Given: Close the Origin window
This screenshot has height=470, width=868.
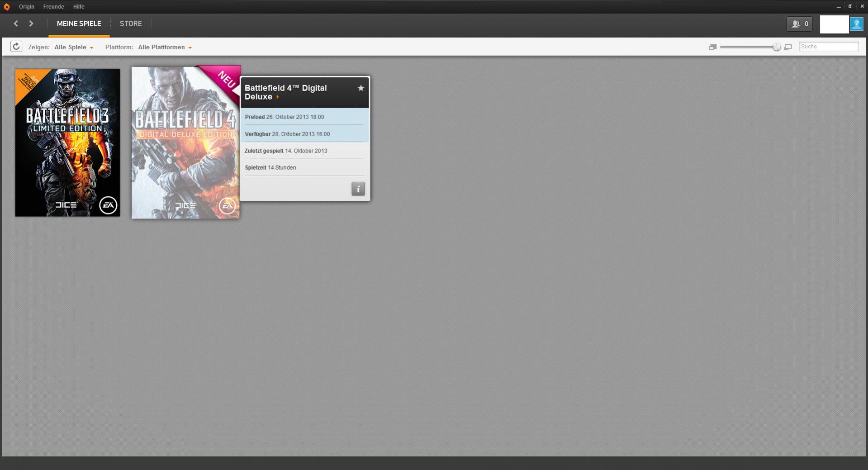Looking at the screenshot, I should tap(862, 7).
